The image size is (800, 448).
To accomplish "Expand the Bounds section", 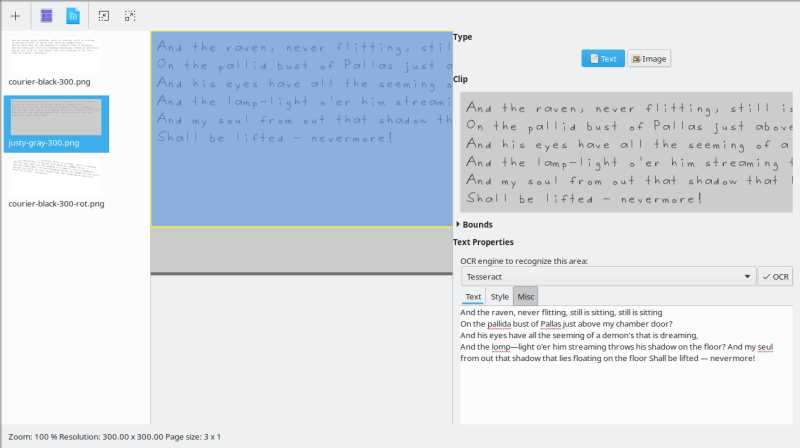I will (x=459, y=225).
